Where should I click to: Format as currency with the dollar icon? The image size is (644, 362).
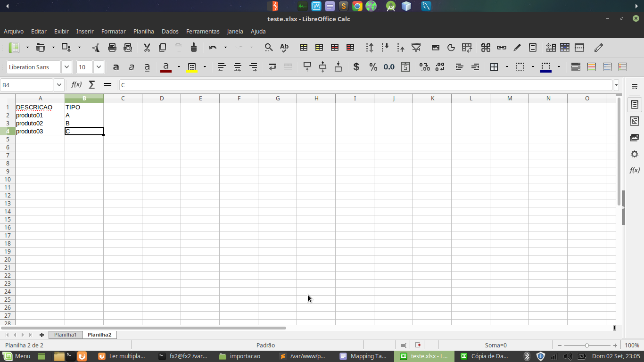356,67
